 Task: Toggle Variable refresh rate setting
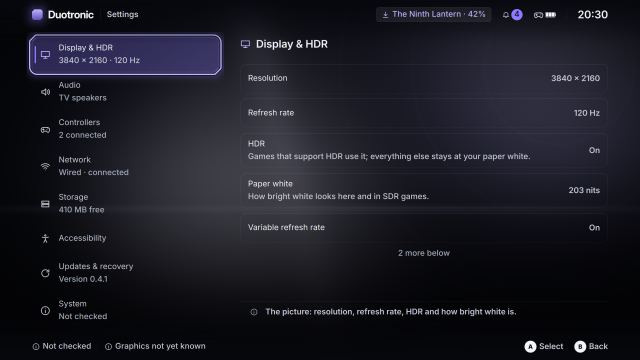click(424, 227)
